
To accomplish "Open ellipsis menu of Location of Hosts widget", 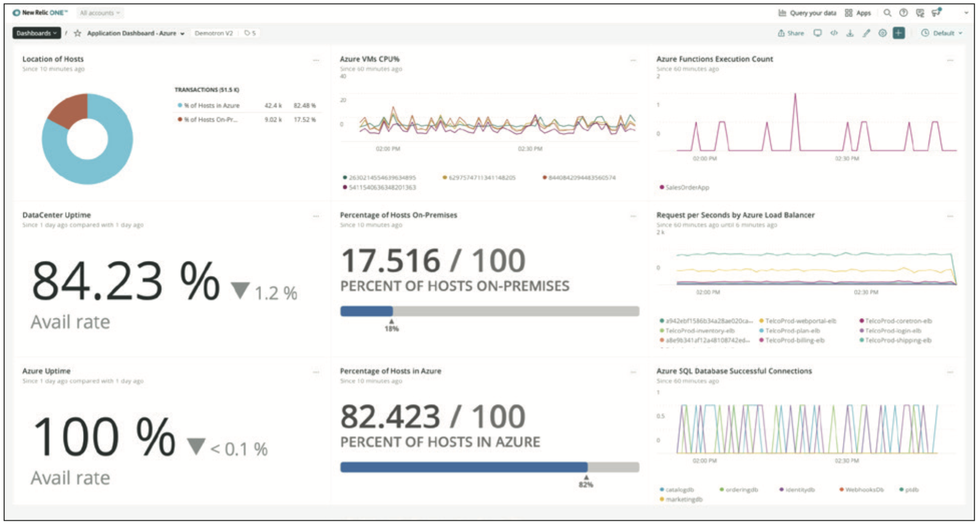I will (x=316, y=60).
